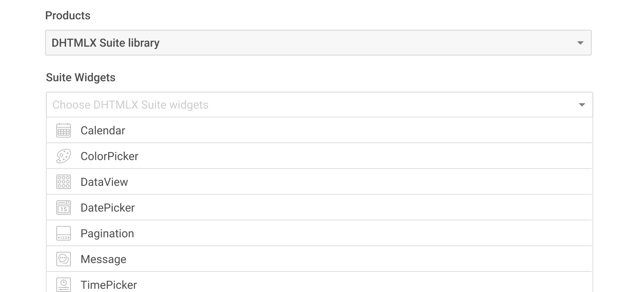The height and width of the screenshot is (292, 644).
Task: Collapse the Suite Widgets dropdown arrow
Action: 582,105
